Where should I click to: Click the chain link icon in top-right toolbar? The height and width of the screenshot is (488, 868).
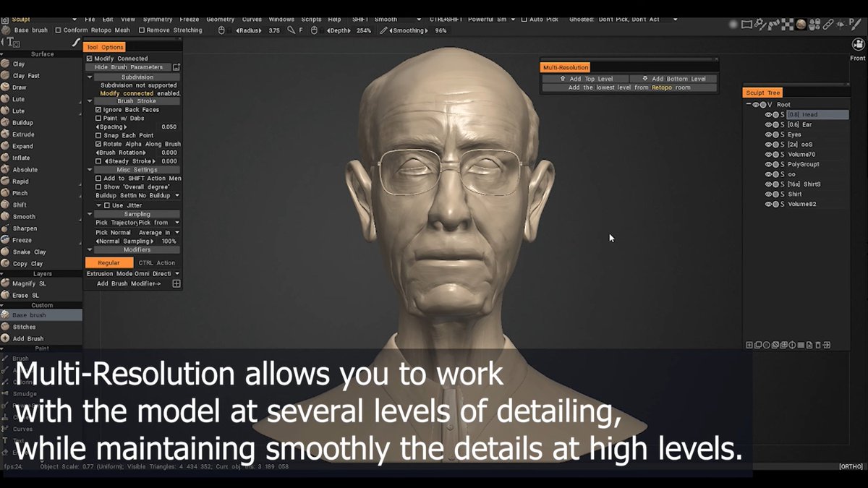[829, 25]
